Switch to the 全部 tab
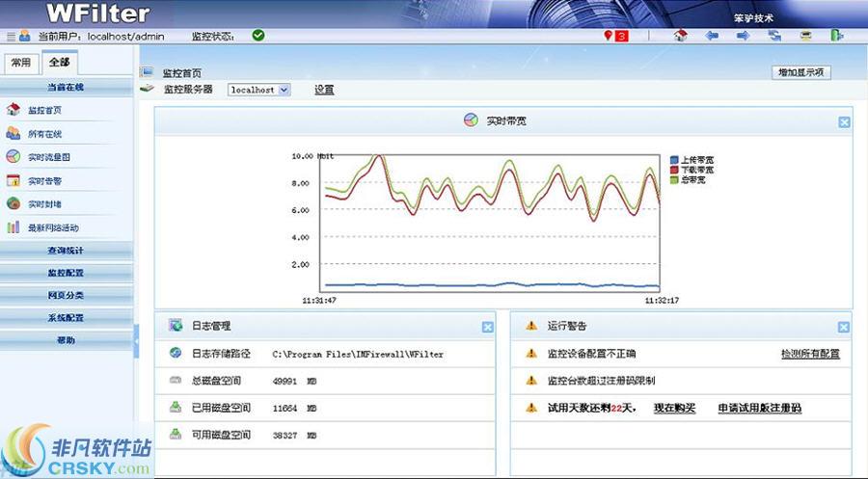868x479 pixels. tap(59, 62)
